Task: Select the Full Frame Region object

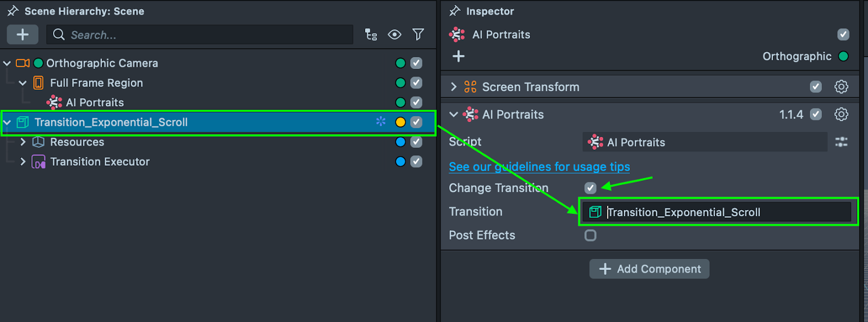Action: [x=97, y=83]
